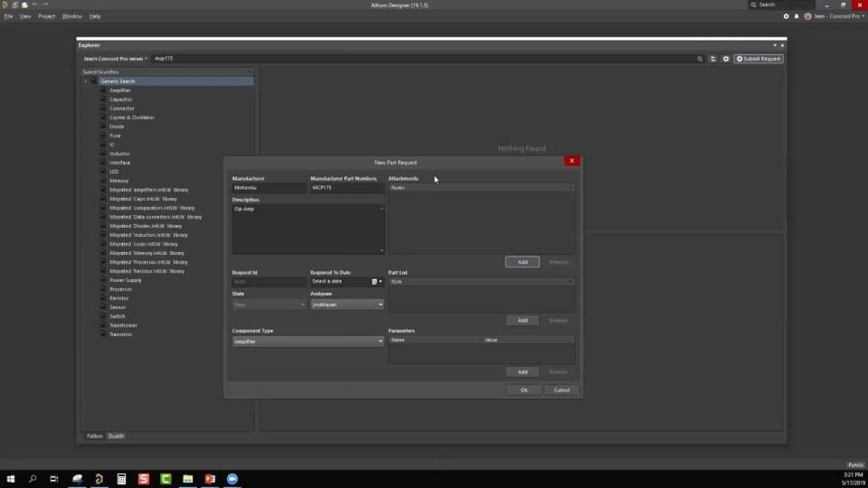The image size is (868, 488).
Task: Click Ok in New Part Request dialog
Action: [x=524, y=390]
